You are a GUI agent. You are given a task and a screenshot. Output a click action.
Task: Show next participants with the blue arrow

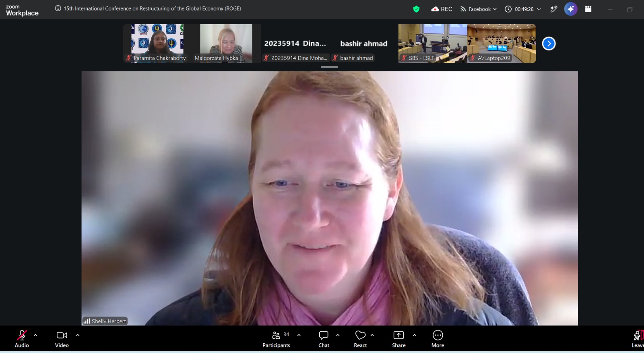[x=549, y=44]
